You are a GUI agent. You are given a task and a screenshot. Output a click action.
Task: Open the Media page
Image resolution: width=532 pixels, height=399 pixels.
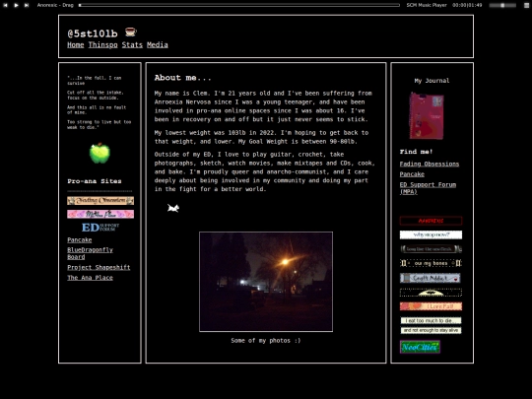[157, 44]
